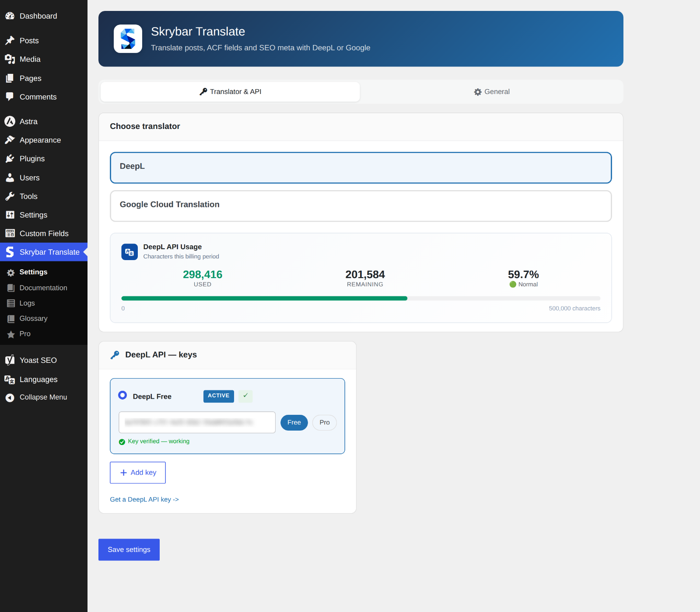Click the Astra theme icon
This screenshot has width=700, height=612.
tap(10, 122)
